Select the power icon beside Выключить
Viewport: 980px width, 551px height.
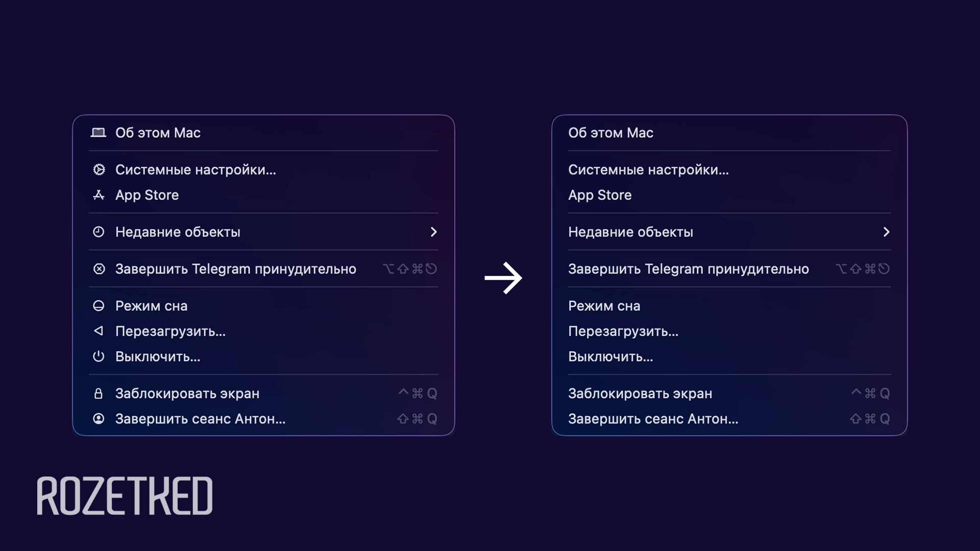tap(99, 357)
